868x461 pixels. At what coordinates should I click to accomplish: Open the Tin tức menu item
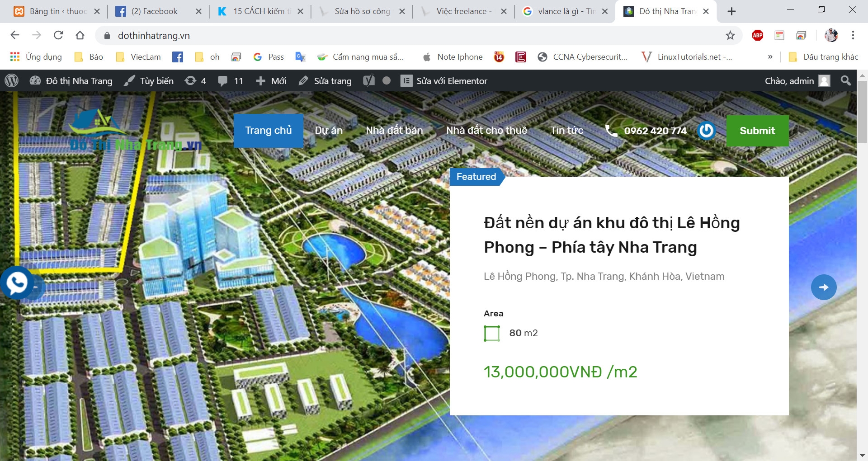coord(567,131)
